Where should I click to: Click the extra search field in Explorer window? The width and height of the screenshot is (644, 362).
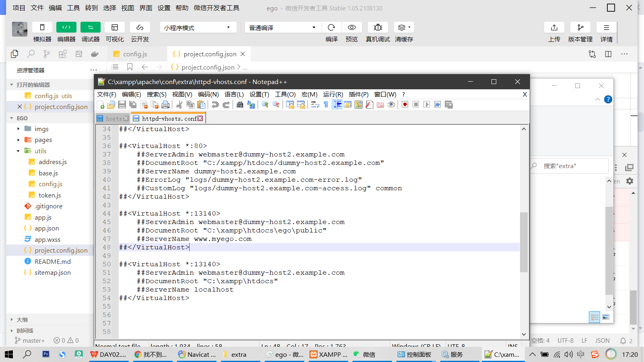[x=570, y=166]
